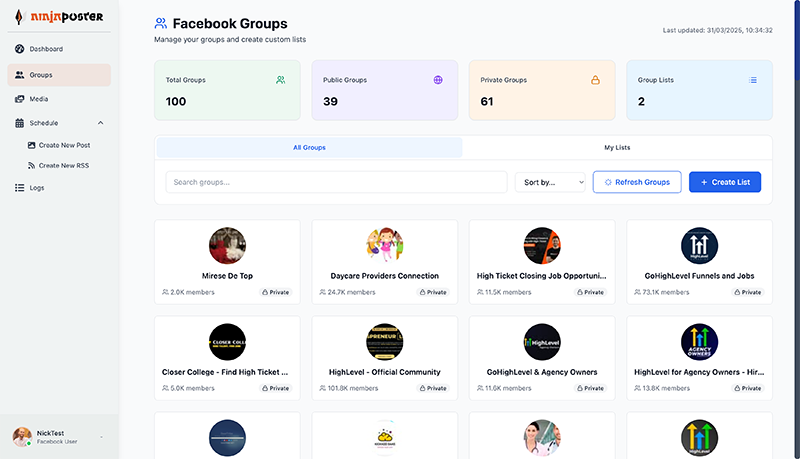Open the GoHighLevel & Agency Owners avatar
This screenshot has height=459, width=800.
click(542, 342)
